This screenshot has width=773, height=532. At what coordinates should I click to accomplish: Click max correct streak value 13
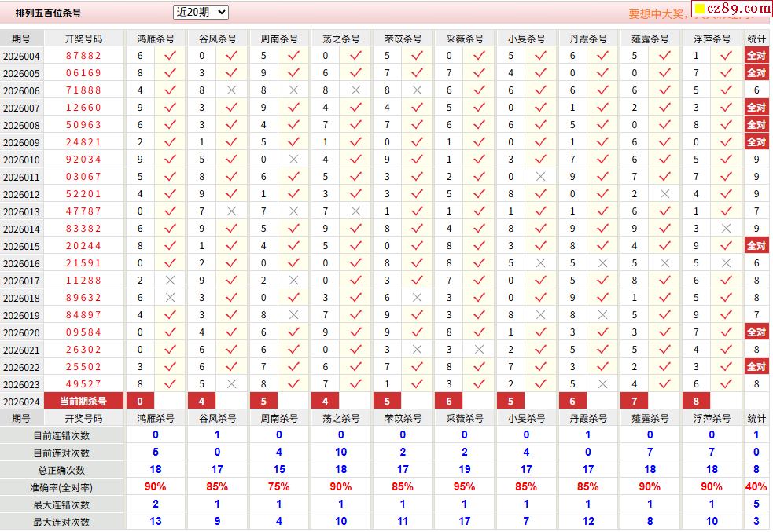pos(155,521)
